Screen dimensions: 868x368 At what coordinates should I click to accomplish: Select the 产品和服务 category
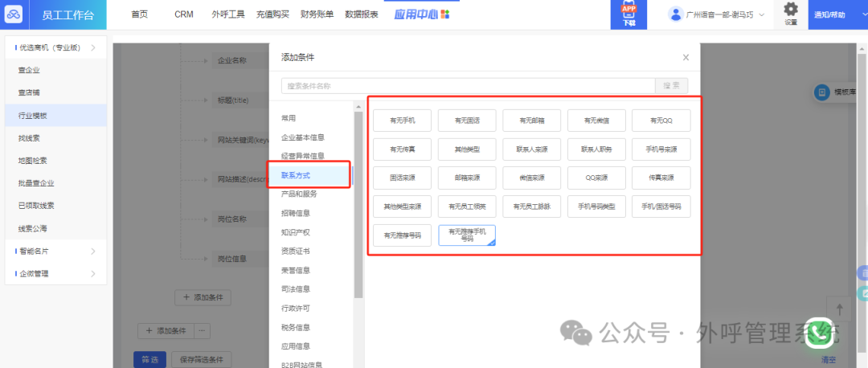pyautogui.click(x=299, y=194)
